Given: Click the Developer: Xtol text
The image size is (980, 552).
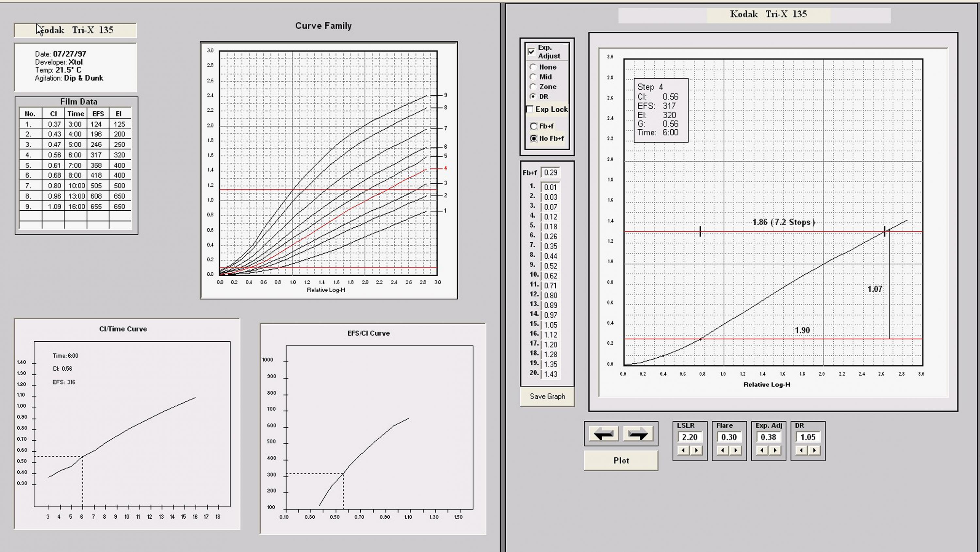Looking at the screenshot, I should [x=58, y=62].
